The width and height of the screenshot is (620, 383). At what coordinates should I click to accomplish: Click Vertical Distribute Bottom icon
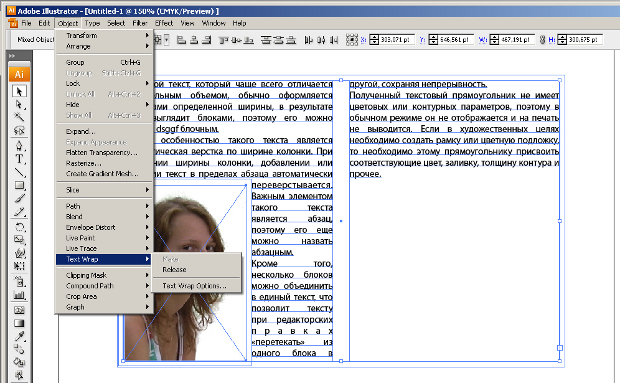click(291, 40)
